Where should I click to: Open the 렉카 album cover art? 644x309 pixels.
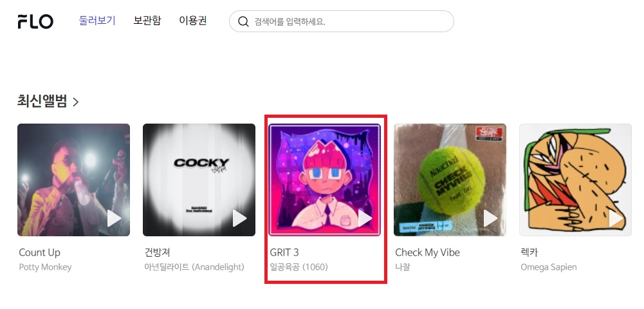575,180
